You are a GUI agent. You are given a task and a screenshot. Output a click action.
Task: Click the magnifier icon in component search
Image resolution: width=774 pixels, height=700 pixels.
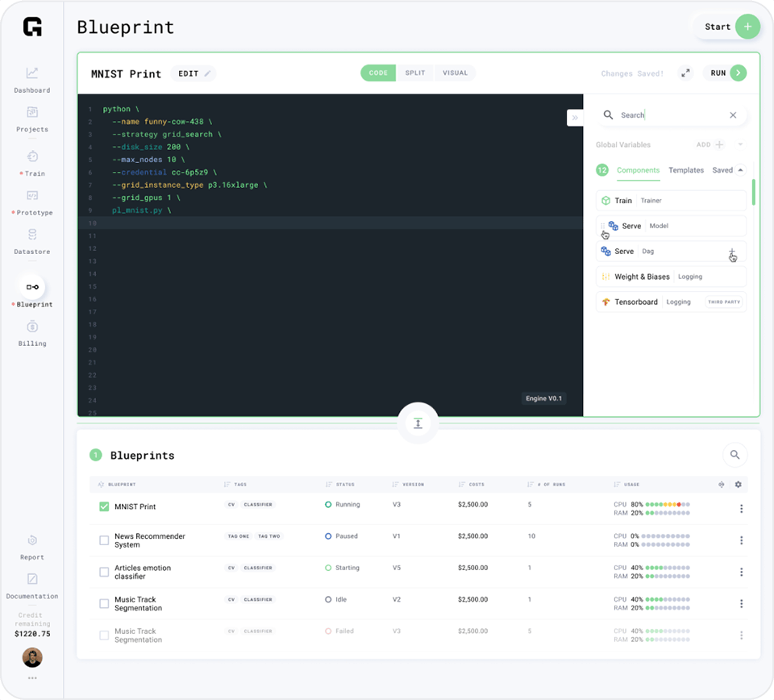pos(608,115)
